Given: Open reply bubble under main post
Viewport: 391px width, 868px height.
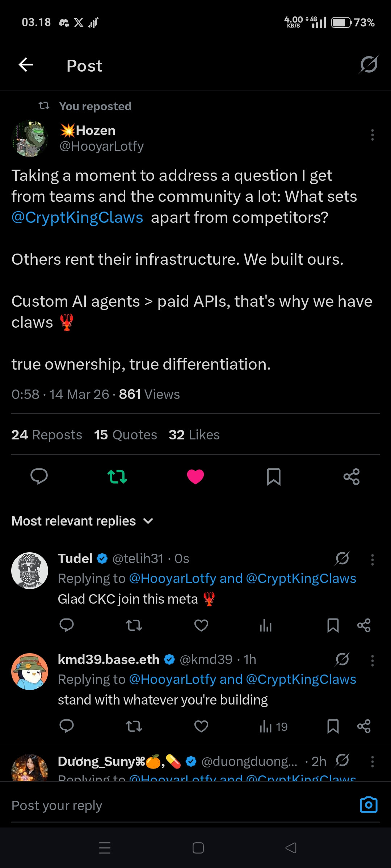Looking at the screenshot, I should click(39, 476).
